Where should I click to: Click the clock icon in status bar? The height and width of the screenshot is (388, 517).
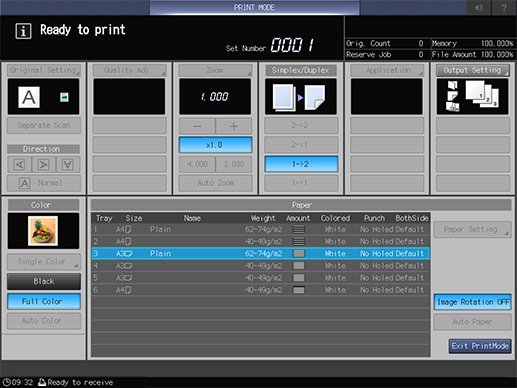tap(6, 382)
